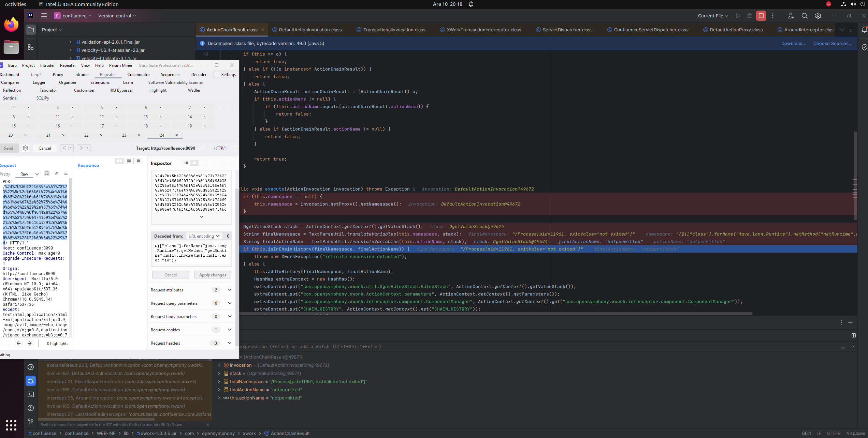
Task: Toggle line wrap in Burp request editor
Action: coord(47,173)
